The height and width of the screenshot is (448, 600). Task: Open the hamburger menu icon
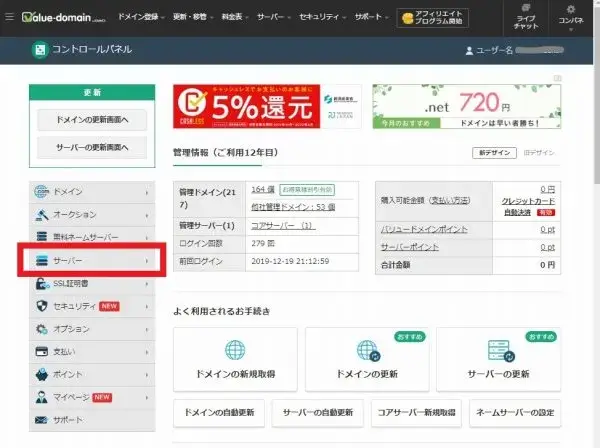[10, 16]
